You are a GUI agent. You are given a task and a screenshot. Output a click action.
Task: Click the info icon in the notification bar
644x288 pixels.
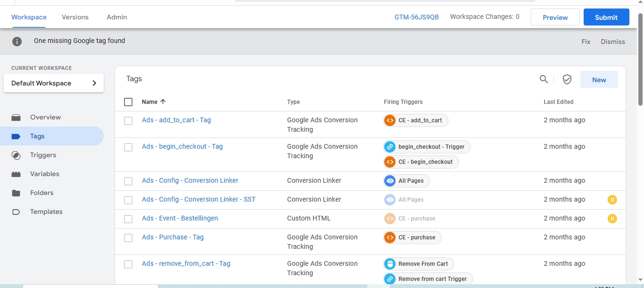click(x=17, y=42)
